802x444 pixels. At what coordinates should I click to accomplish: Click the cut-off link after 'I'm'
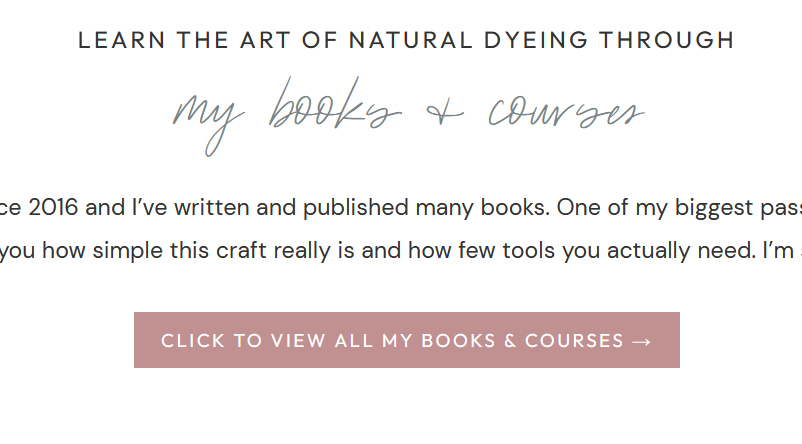point(800,251)
